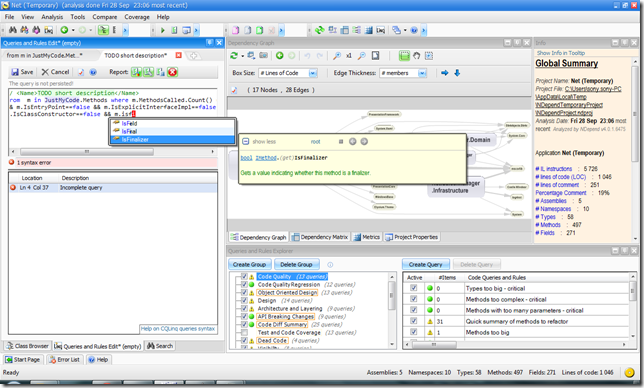The width and height of the screenshot is (644, 388).
Task: Click the green document icon in top toolbar
Action: 260,30
